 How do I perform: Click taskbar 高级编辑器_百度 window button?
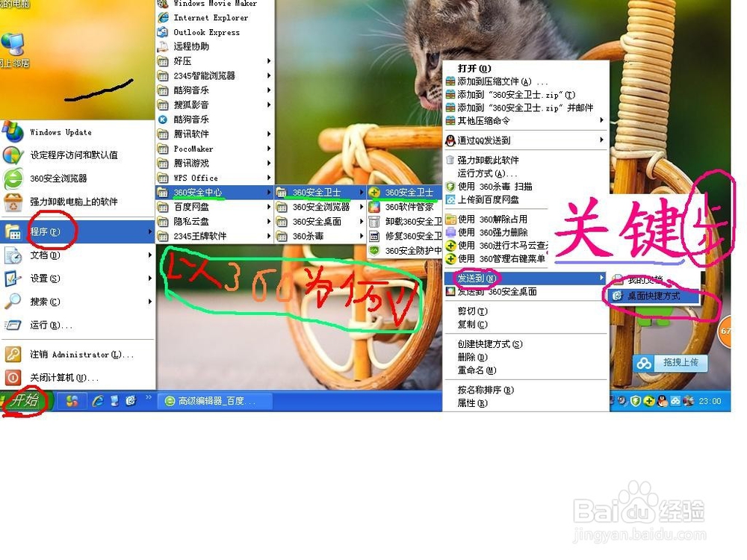(214, 401)
